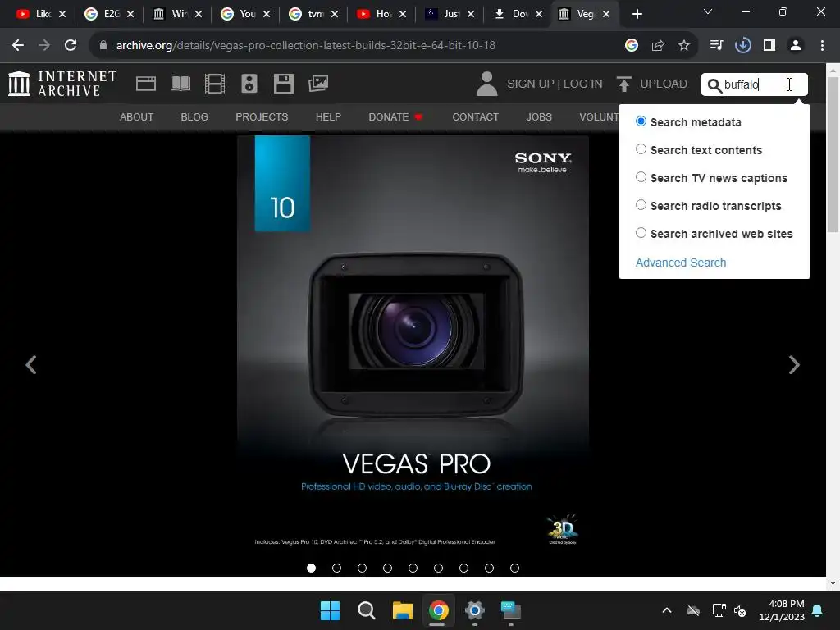The width and height of the screenshot is (840, 630).
Task: Open the notification bell in the tray
Action: coord(818,610)
